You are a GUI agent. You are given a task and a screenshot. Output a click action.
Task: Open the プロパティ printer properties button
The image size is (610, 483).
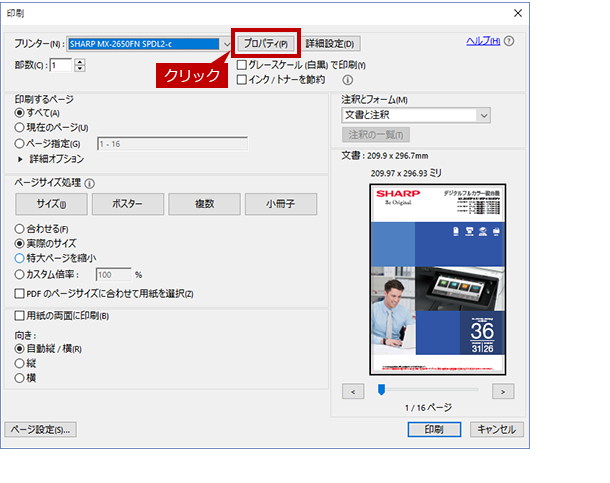pos(266,43)
